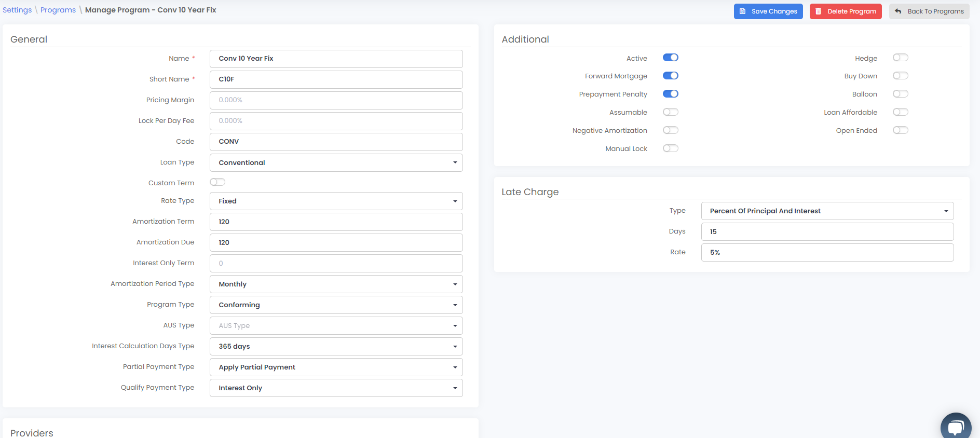Expand Qualify Payment Type dropdown
Screen dimensions: 980x438
coord(336,388)
